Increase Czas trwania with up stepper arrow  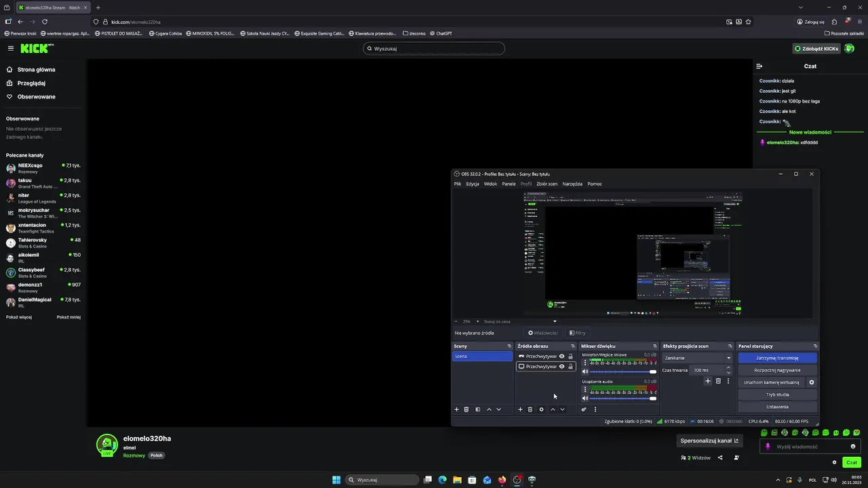pos(729,368)
